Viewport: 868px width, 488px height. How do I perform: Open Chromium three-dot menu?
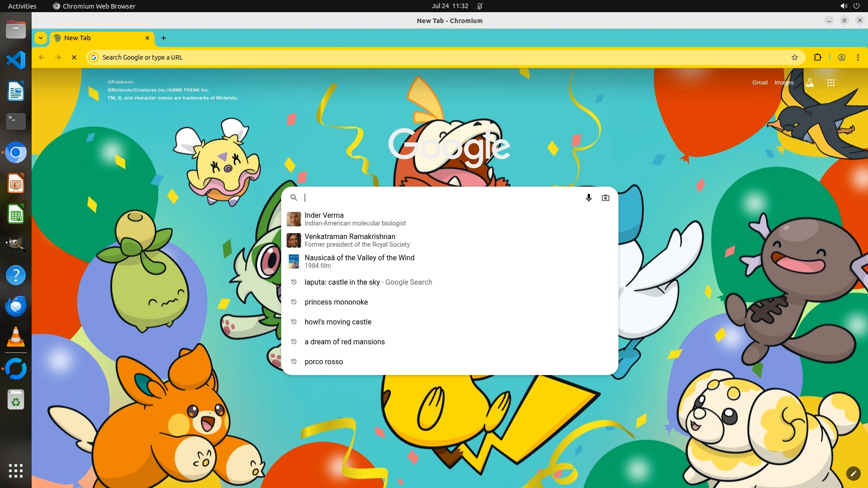pyautogui.click(x=858, y=57)
